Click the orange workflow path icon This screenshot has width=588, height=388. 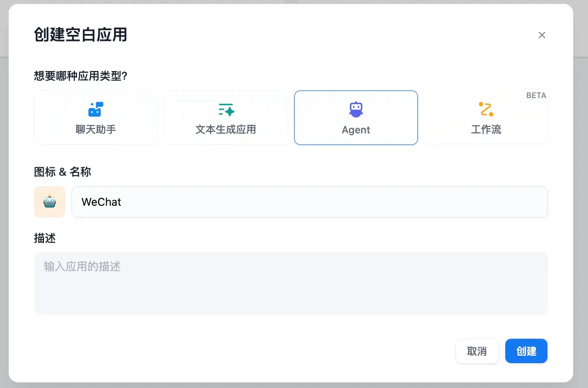point(486,109)
